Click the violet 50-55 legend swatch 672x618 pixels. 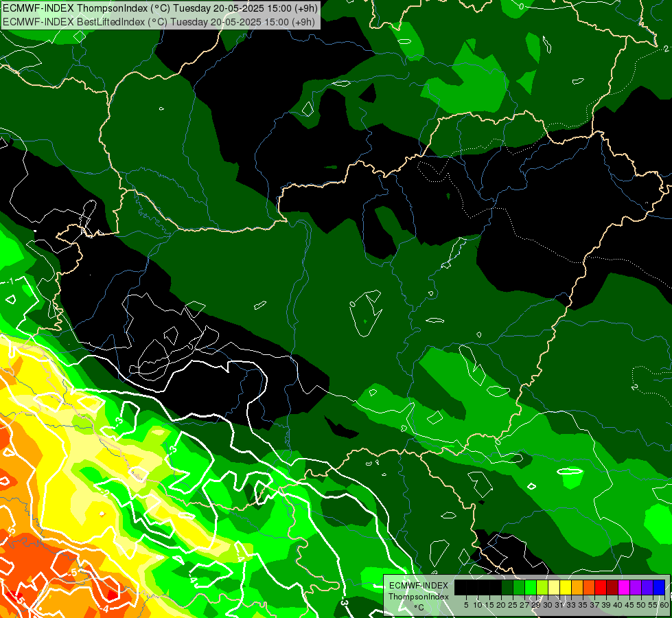[647, 587]
